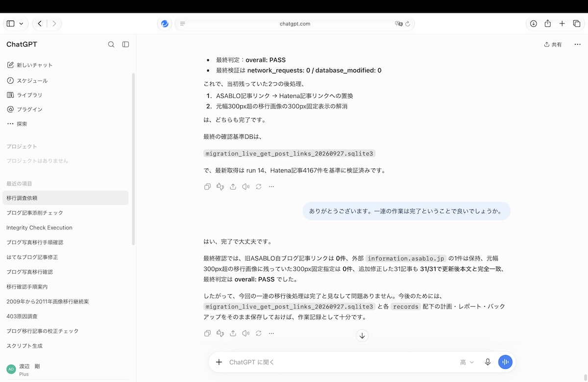Viewport: 588px width, 382px height.
Task: Open the 渡辺 剛 Plus account menu
Action: [66, 370]
